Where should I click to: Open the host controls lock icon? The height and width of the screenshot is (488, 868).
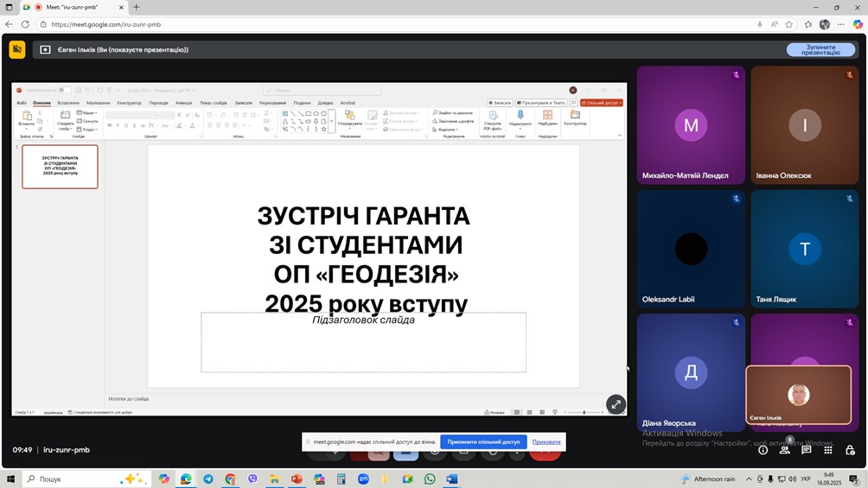[850, 450]
